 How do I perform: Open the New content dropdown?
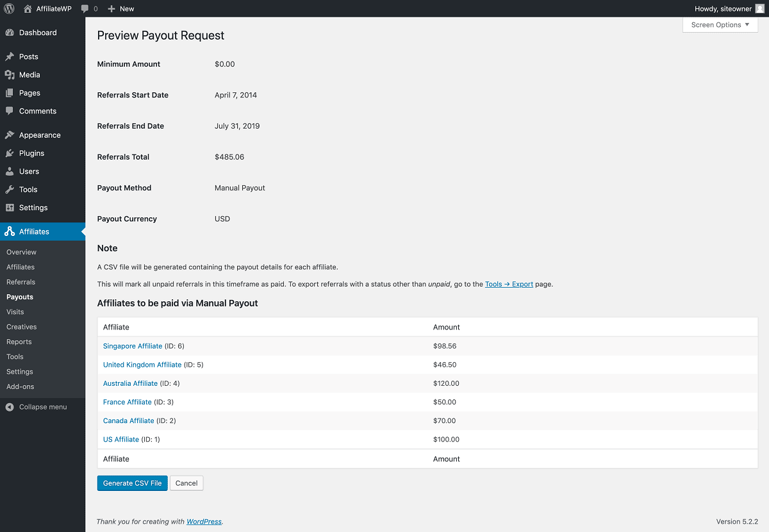pos(120,9)
